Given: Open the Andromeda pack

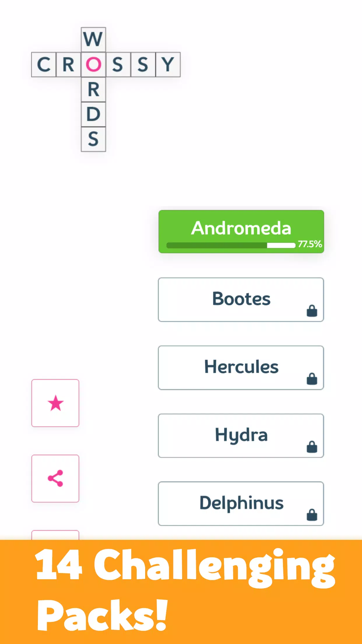Looking at the screenshot, I should click(241, 228).
